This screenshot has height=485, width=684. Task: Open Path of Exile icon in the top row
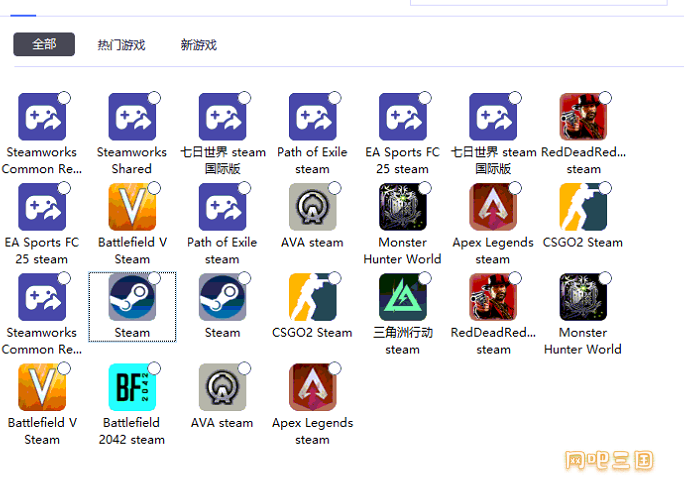(x=313, y=117)
